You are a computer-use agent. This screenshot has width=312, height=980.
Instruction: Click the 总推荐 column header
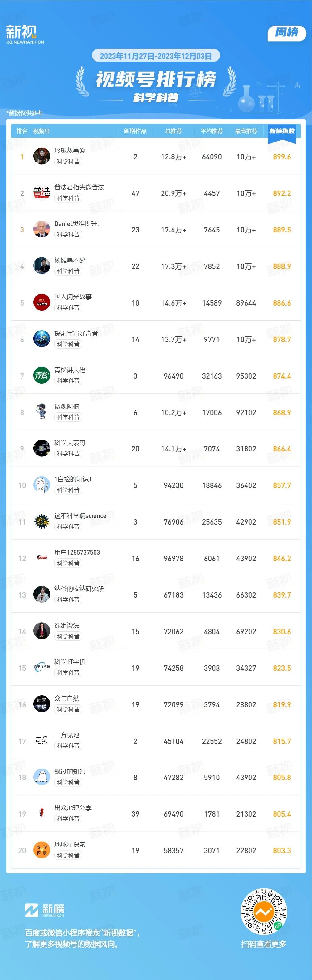(x=174, y=131)
